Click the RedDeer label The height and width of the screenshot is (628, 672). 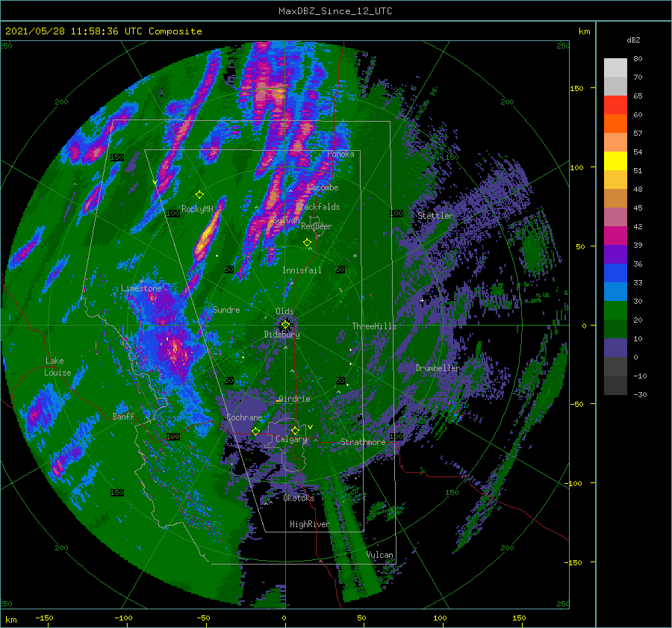coord(317,226)
